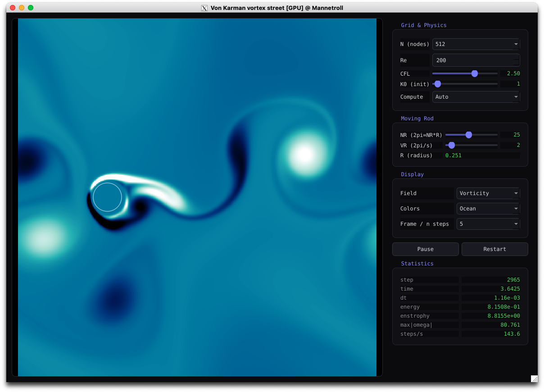The image size is (544, 392).
Task: Click the X11 icon in title bar
Action: point(204,8)
